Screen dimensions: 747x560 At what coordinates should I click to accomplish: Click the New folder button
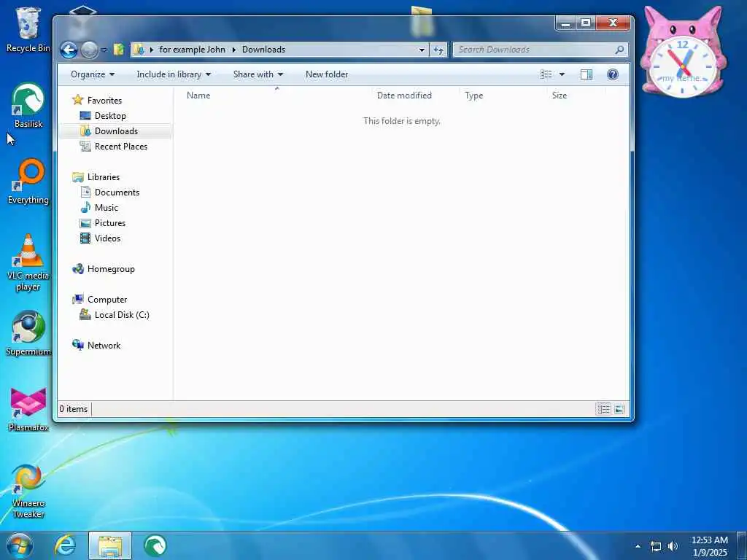click(327, 74)
